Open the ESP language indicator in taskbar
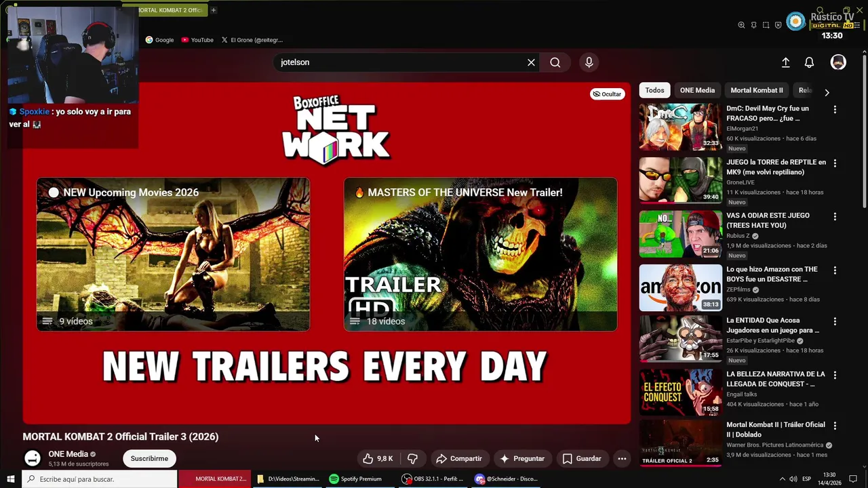The image size is (868, 488). click(x=807, y=479)
